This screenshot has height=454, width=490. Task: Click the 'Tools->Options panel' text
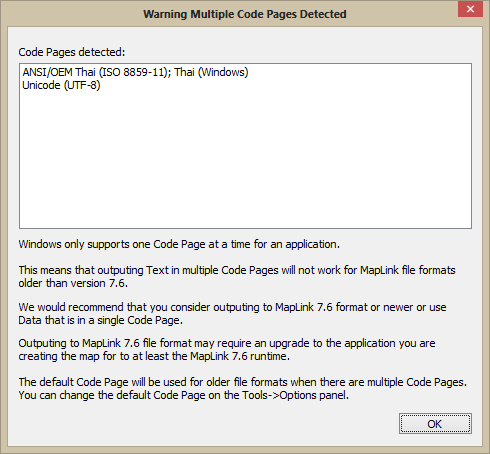(295, 395)
